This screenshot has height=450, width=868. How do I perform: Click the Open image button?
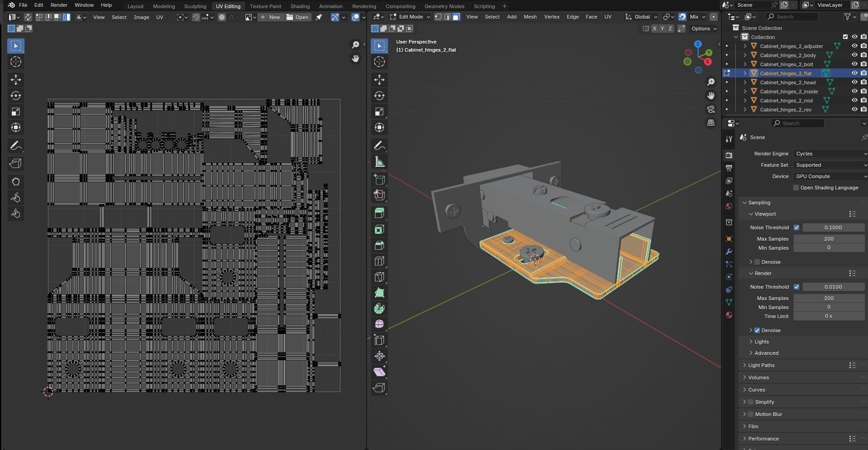point(297,17)
